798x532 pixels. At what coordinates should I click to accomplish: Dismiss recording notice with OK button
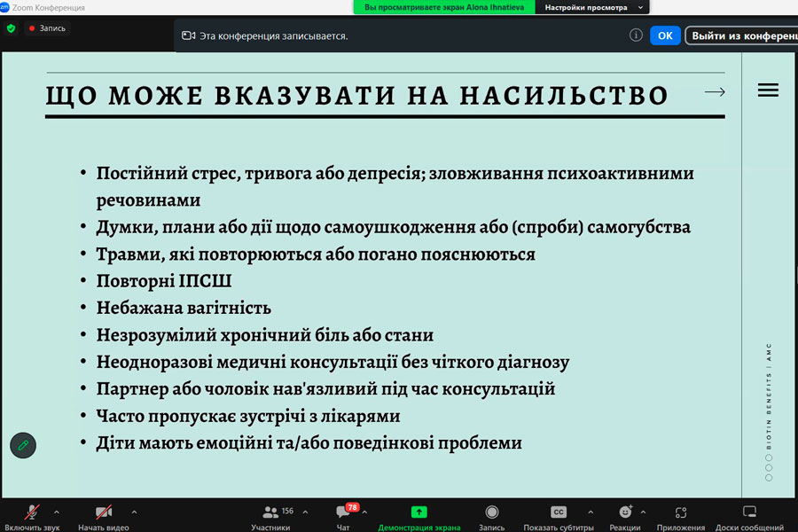point(665,35)
